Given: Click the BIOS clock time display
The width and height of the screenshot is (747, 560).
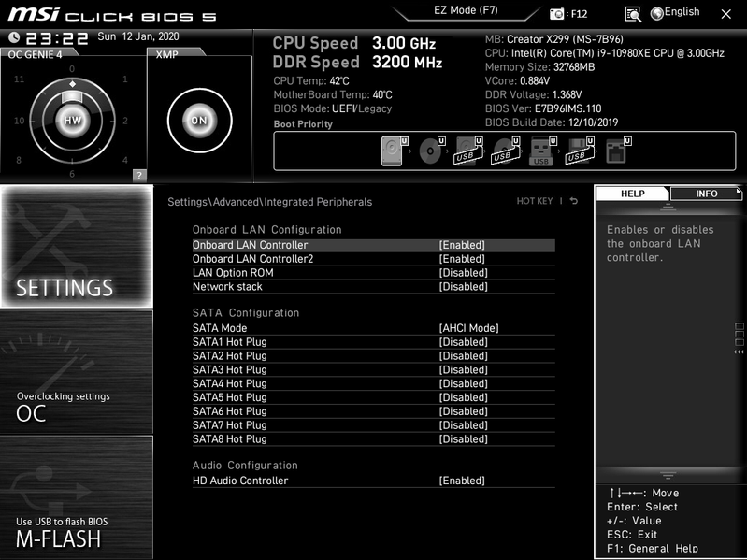Looking at the screenshot, I should click(x=57, y=37).
